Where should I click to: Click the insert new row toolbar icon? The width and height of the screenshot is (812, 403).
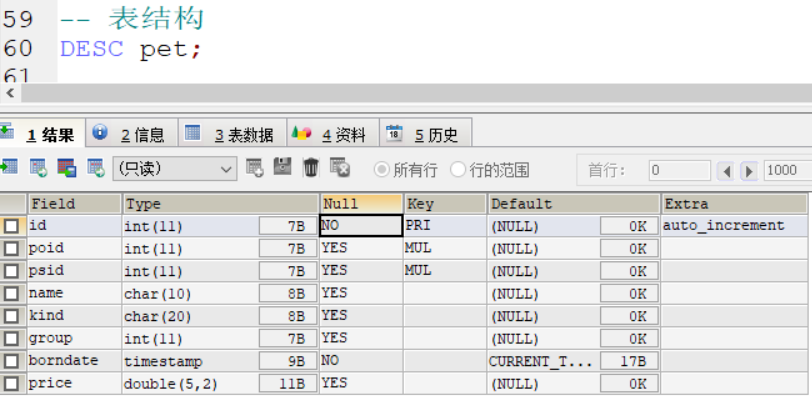(254, 168)
